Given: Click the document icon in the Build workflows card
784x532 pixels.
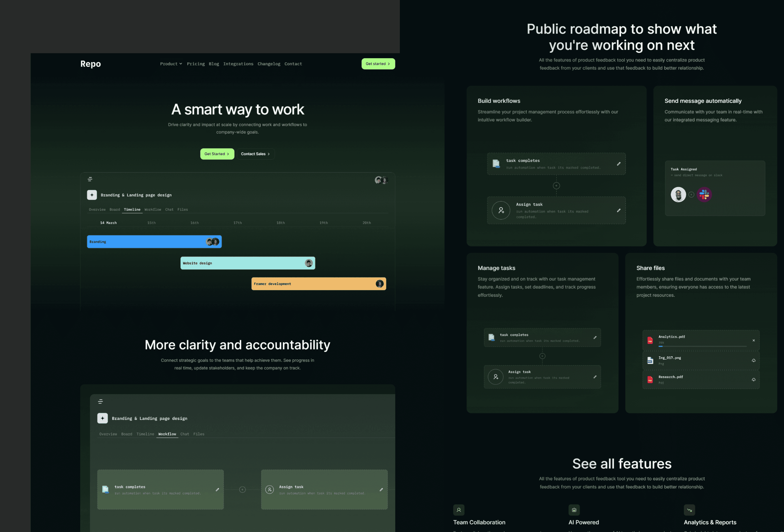Looking at the screenshot, I should click(x=496, y=164).
